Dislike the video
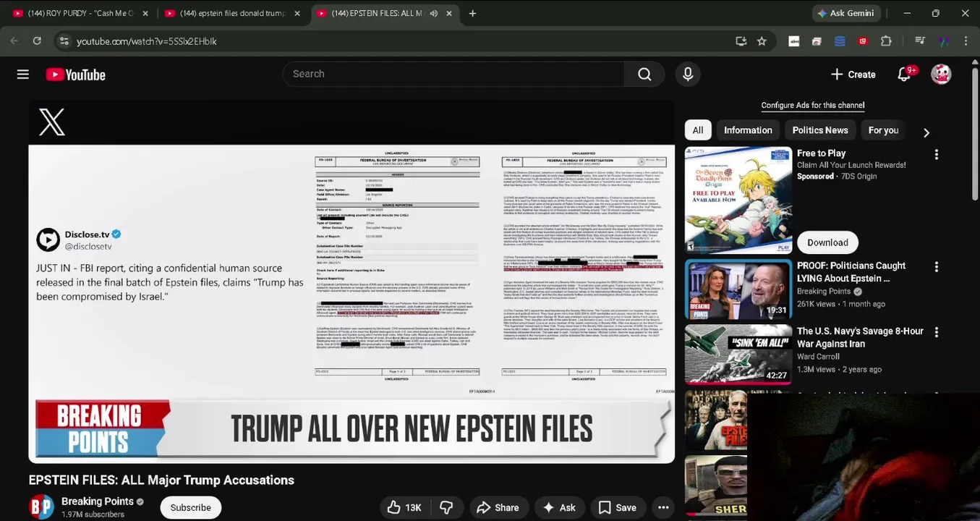Screen dimensions: 980x521 coord(446,507)
